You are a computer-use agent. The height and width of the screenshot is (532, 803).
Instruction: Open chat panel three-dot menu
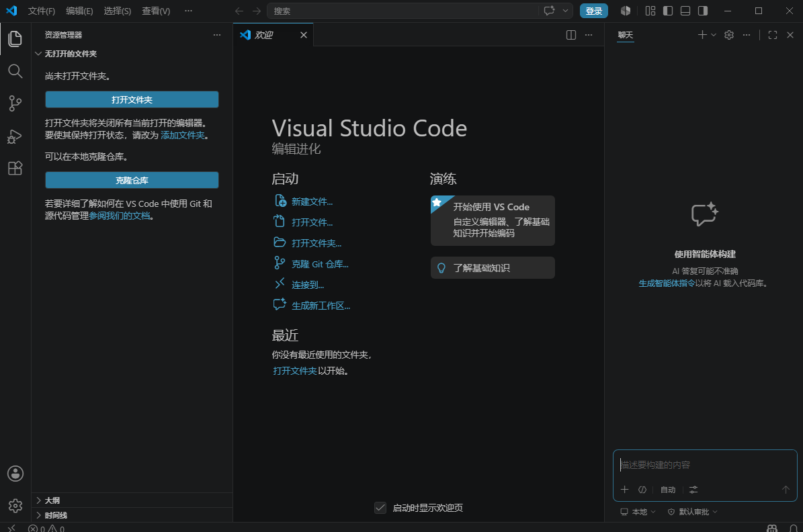746,35
